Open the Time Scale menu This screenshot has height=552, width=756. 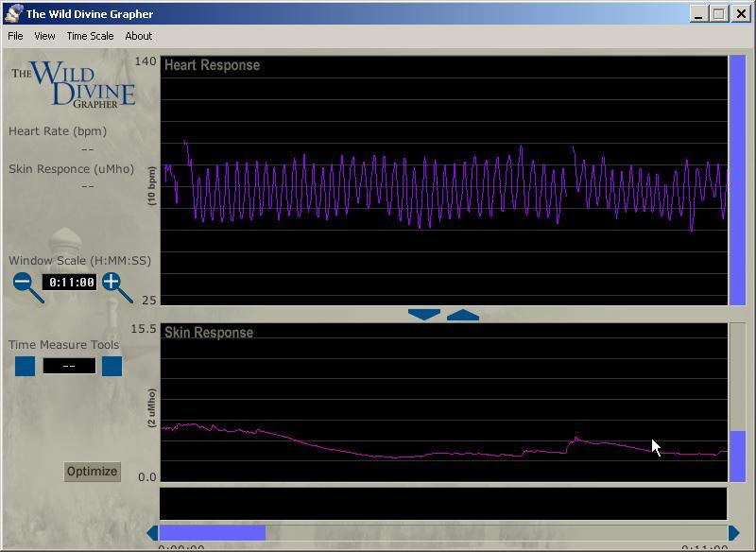coord(90,36)
